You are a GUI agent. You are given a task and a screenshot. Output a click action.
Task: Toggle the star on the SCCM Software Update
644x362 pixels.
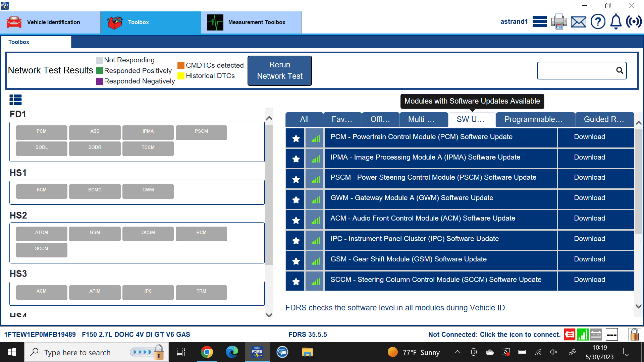[x=295, y=281]
